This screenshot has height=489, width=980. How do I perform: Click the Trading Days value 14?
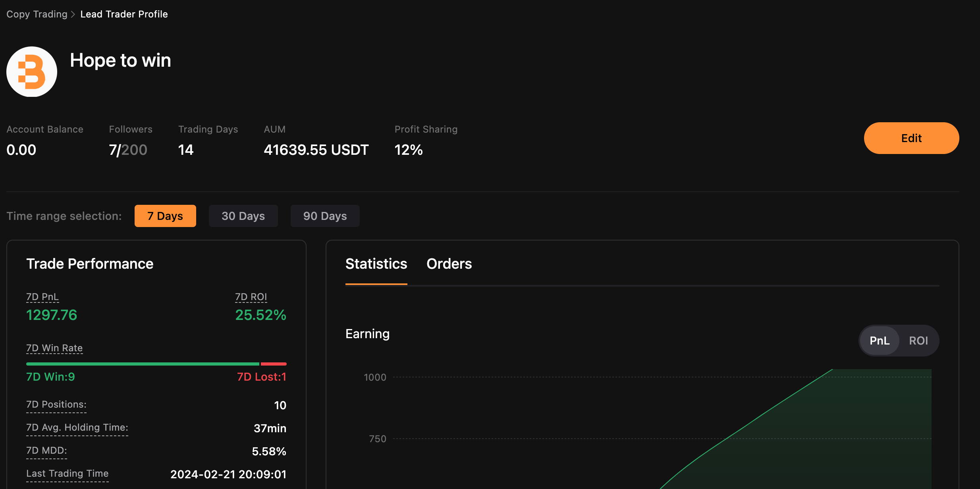pos(186,150)
